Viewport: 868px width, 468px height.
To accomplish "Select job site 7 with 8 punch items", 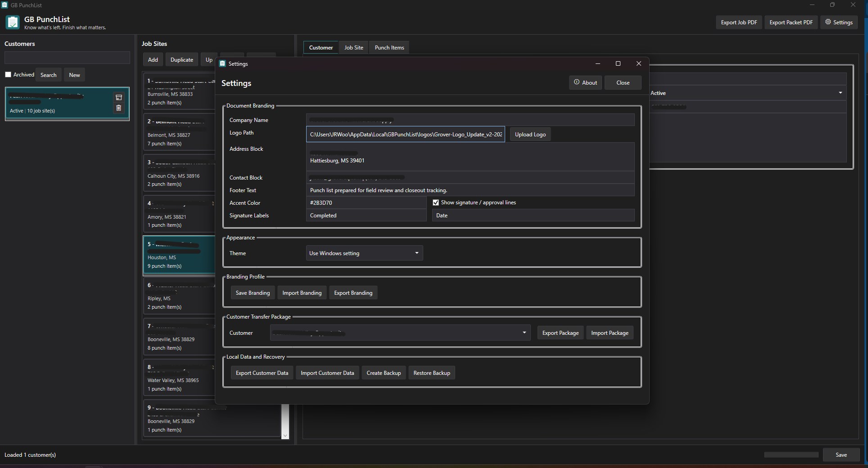I will coord(179,337).
